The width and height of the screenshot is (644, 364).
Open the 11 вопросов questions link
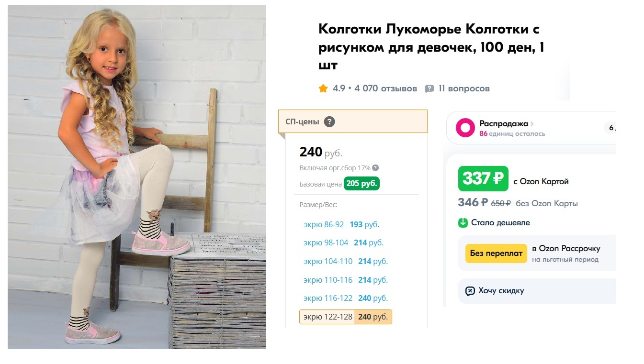pos(464,88)
